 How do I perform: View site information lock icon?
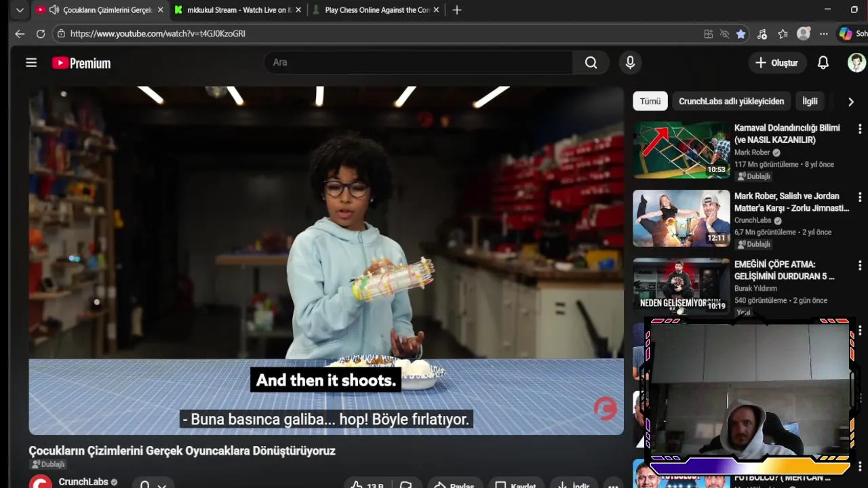(x=61, y=33)
